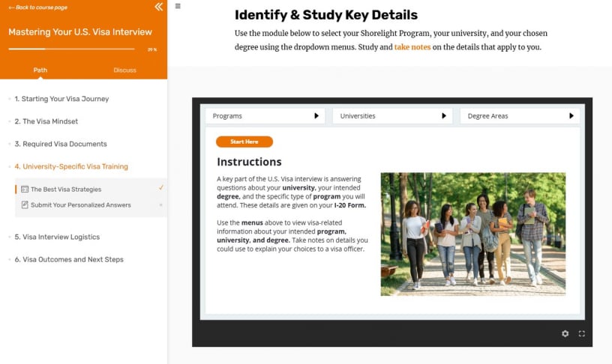Screen dimensions: 612x364
Task: Click the Identify & Study Key Details heading
Action: pyautogui.click(x=326, y=15)
